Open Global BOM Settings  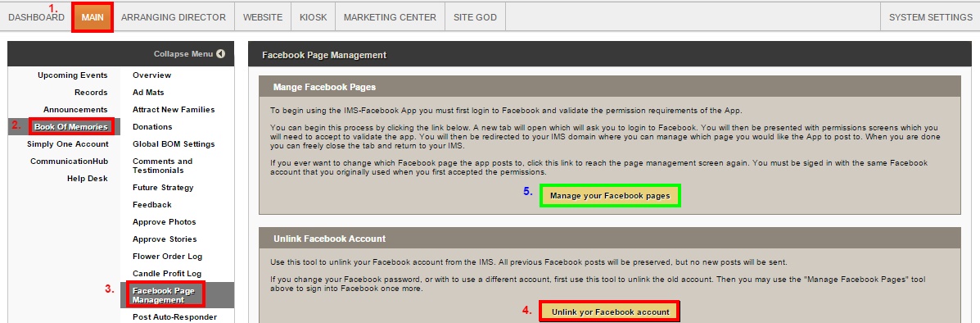tap(174, 144)
